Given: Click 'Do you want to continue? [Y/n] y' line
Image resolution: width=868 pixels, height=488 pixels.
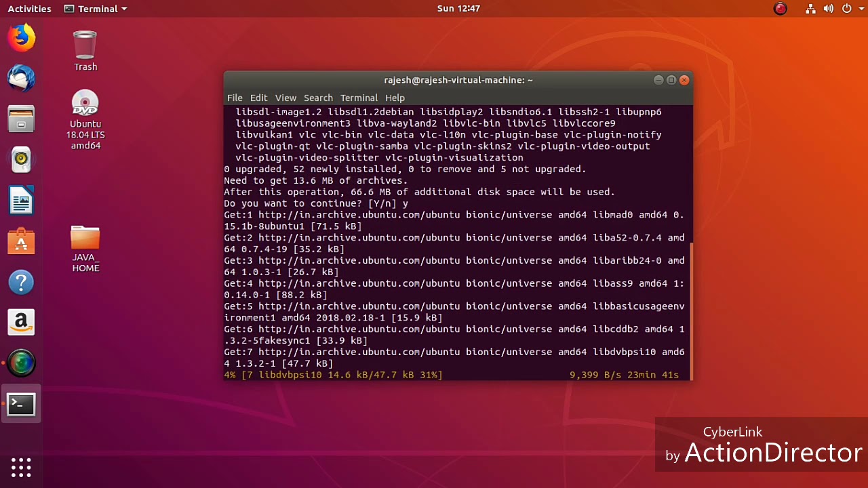Looking at the screenshot, I should point(316,203).
